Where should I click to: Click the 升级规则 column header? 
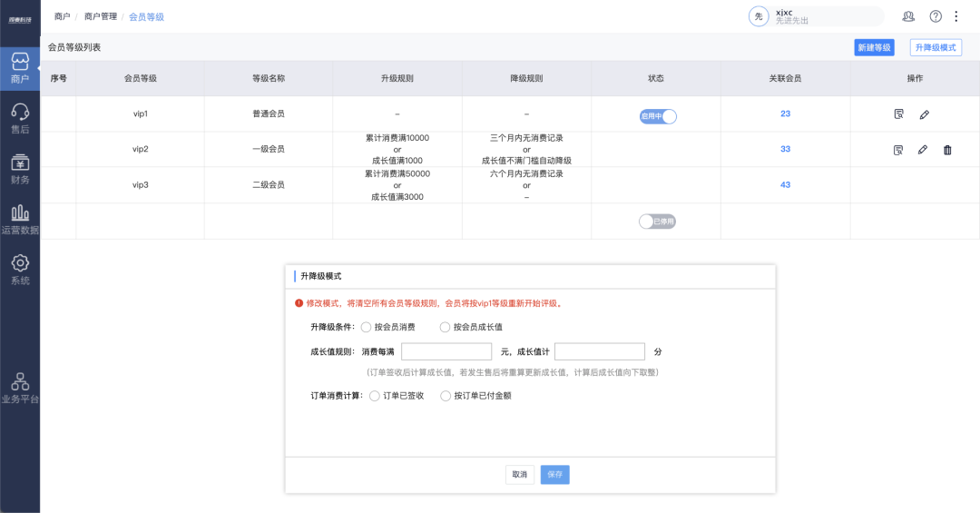[x=397, y=78]
